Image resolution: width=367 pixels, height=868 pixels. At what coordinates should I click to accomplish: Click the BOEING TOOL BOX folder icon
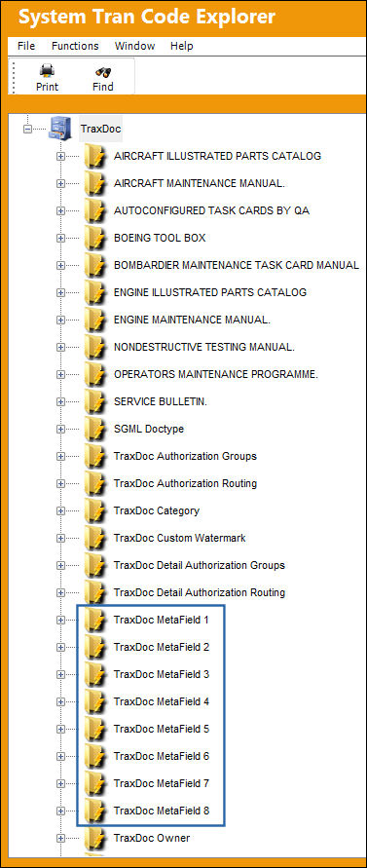tap(95, 238)
